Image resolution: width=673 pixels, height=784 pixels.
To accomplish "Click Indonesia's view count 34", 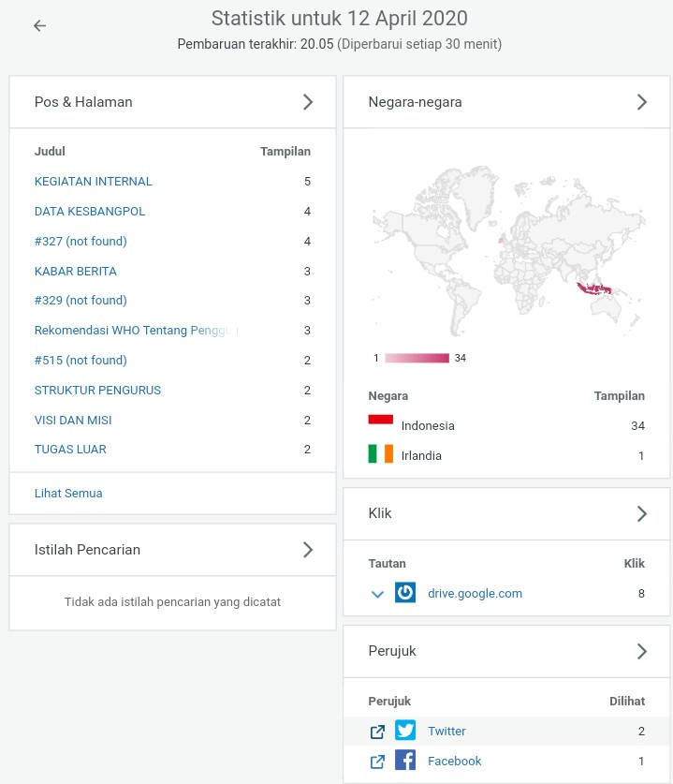I will [x=637, y=426].
